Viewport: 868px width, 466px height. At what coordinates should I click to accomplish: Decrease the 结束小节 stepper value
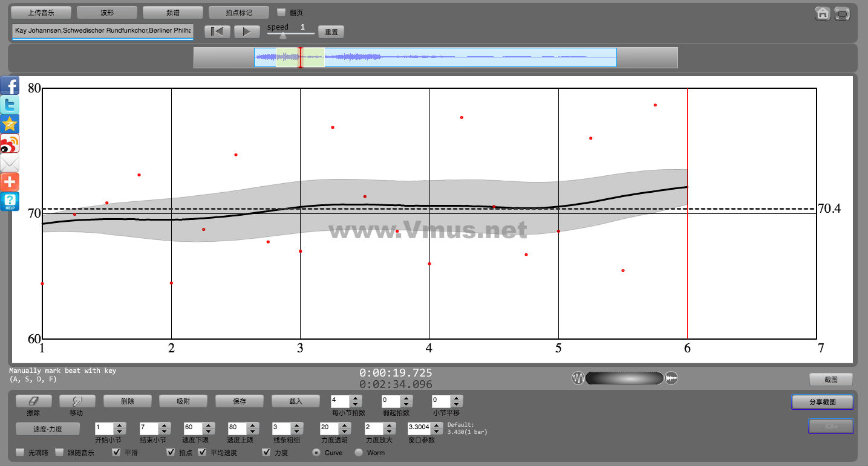(164, 431)
